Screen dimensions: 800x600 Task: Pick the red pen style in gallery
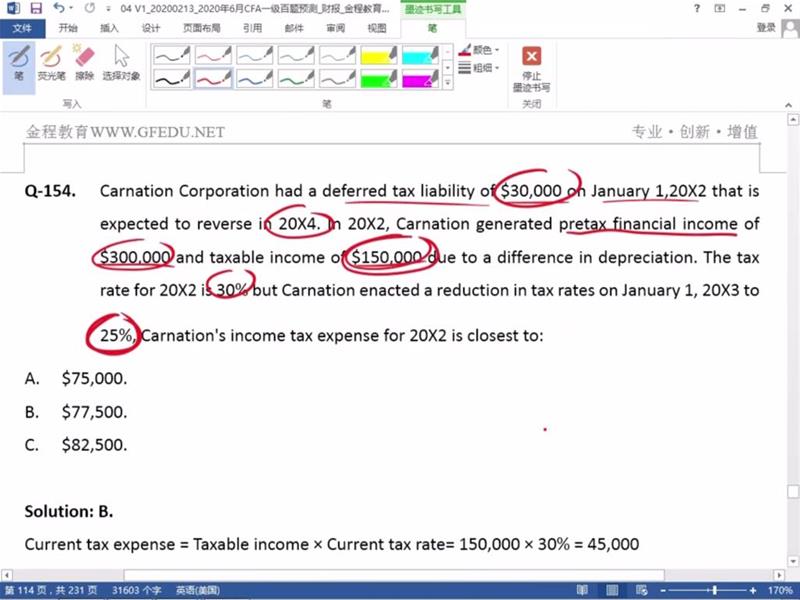pyautogui.click(x=213, y=77)
